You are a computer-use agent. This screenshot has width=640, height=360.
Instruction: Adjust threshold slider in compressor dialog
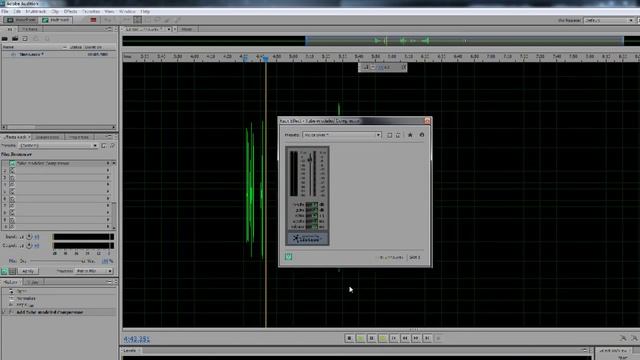[310, 158]
